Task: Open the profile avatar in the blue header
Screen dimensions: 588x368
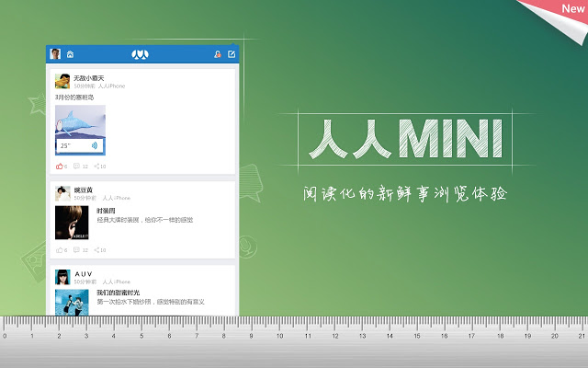Action: click(x=55, y=54)
